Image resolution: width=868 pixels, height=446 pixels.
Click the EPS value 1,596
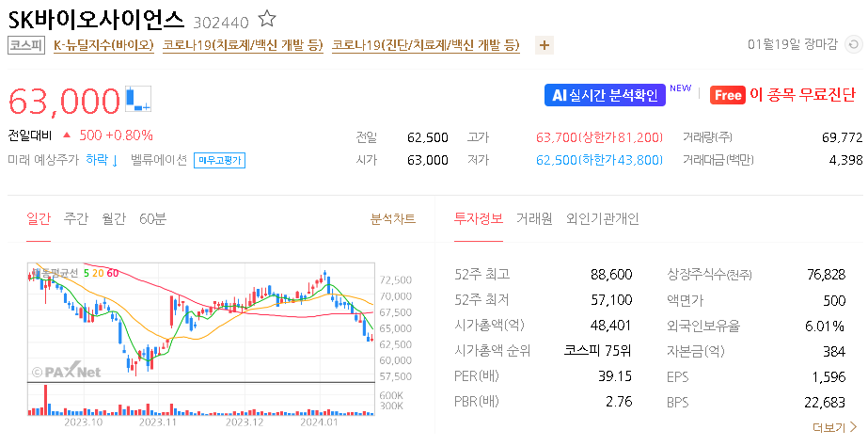pos(829,376)
